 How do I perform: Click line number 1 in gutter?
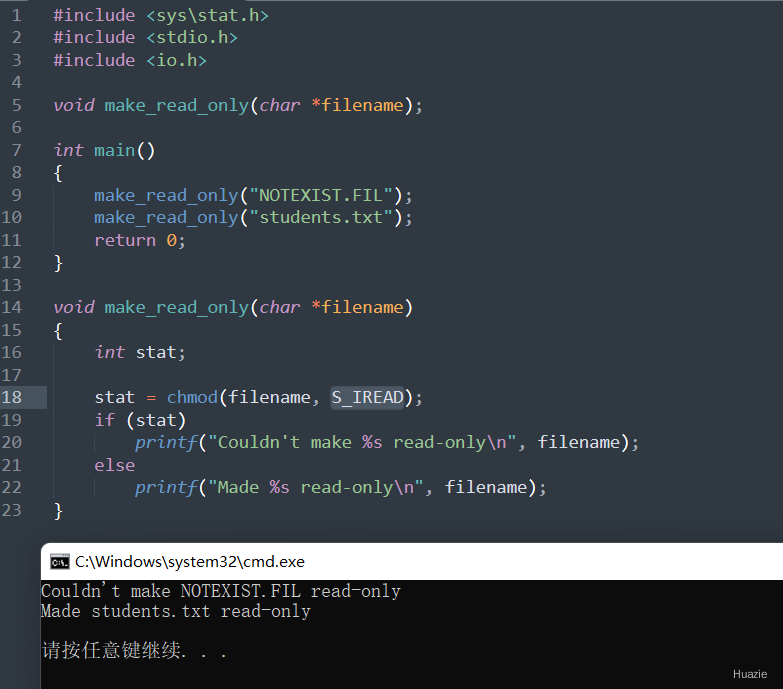pyautogui.click(x=16, y=15)
